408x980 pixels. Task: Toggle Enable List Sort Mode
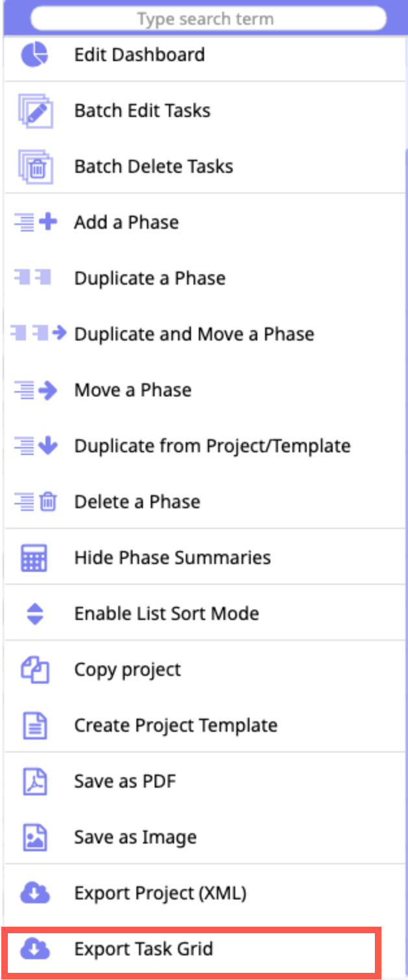click(166, 613)
